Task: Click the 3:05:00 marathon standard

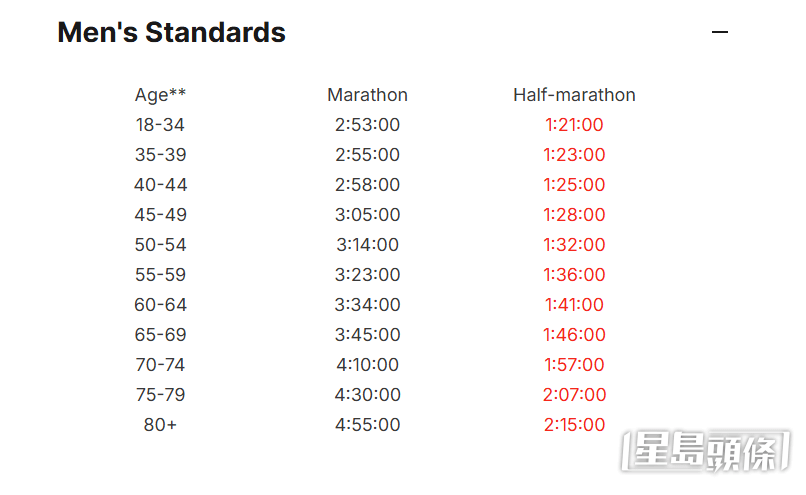Action: tap(367, 215)
